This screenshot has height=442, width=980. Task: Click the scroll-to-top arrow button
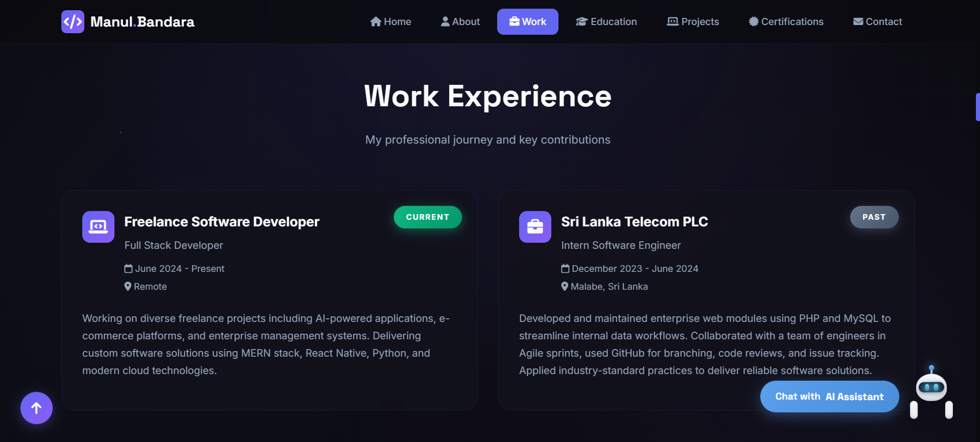point(36,408)
